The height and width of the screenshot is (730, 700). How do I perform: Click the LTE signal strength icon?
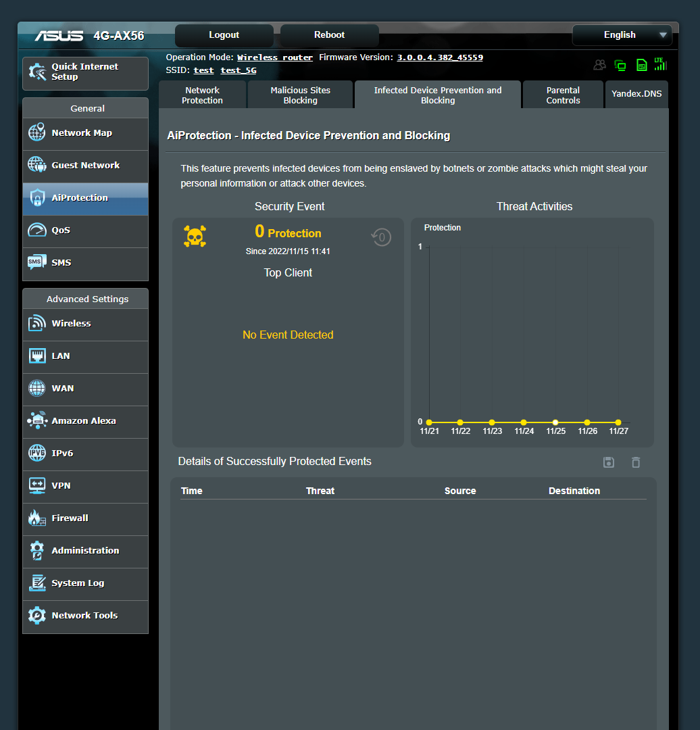point(660,64)
